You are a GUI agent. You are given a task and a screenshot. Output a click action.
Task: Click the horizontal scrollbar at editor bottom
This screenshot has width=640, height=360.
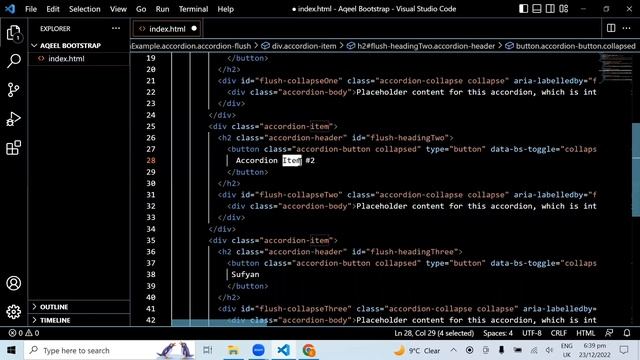pyautogui.click(x=219, y=323)
